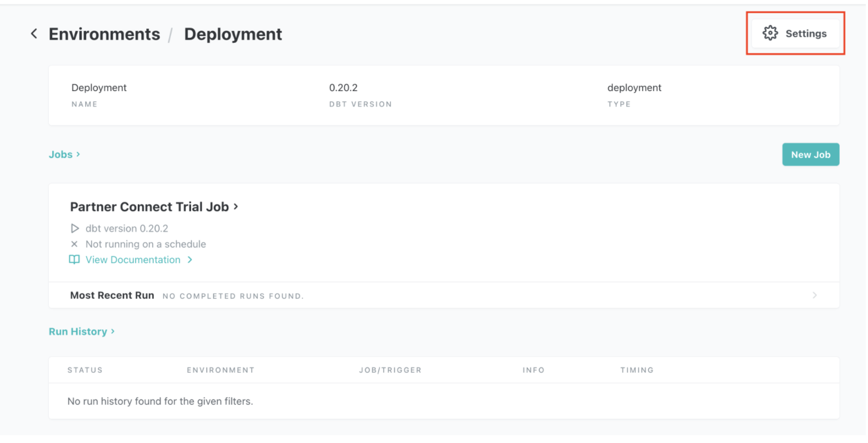Click the TIMING column header
This screenshot has width=868, height=443.
coord(637,370)
